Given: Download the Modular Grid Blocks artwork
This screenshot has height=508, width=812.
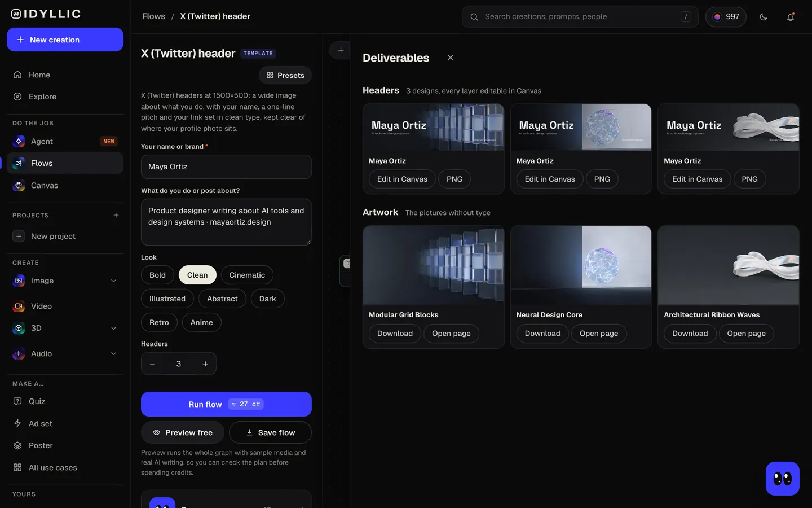Looking at the screenshot, I should coord(395,334).
